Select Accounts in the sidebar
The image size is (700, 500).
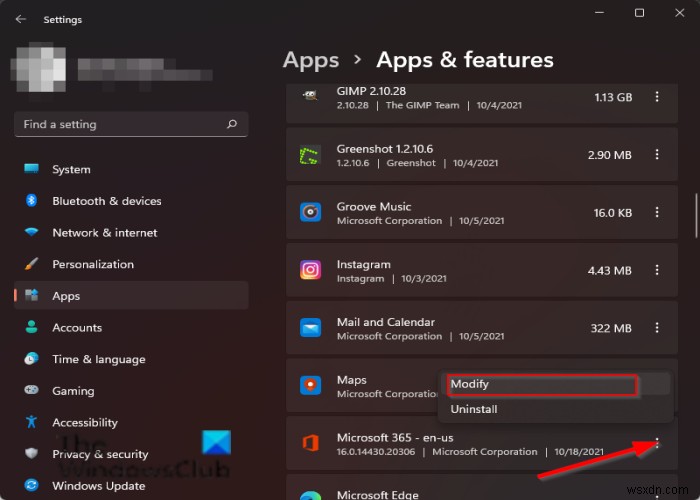77,328
